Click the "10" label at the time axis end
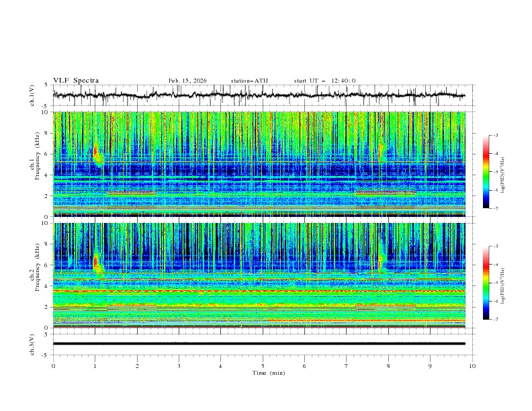The height and width of the screenshot is (411, 532). [x=472, y=366]
